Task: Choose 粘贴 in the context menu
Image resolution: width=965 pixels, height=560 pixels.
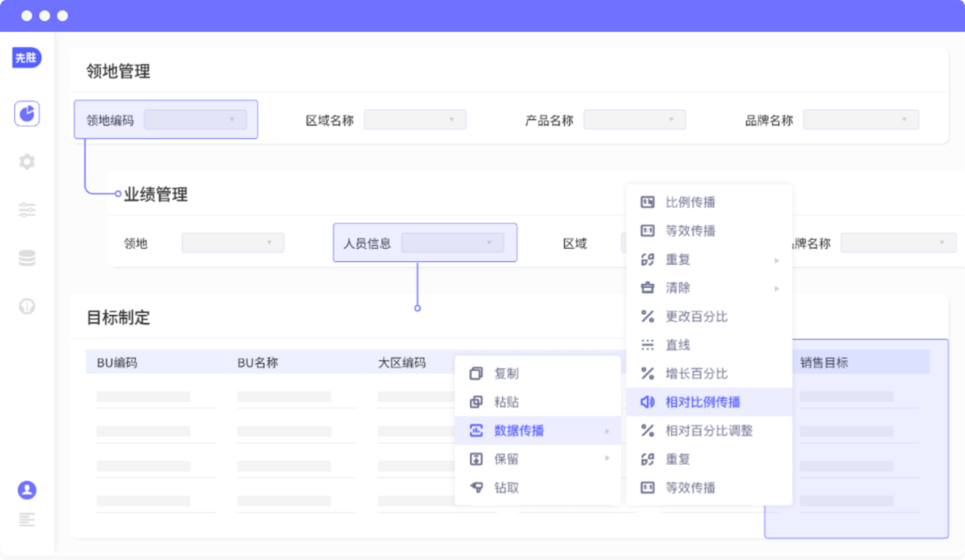Action: [506, 402]
